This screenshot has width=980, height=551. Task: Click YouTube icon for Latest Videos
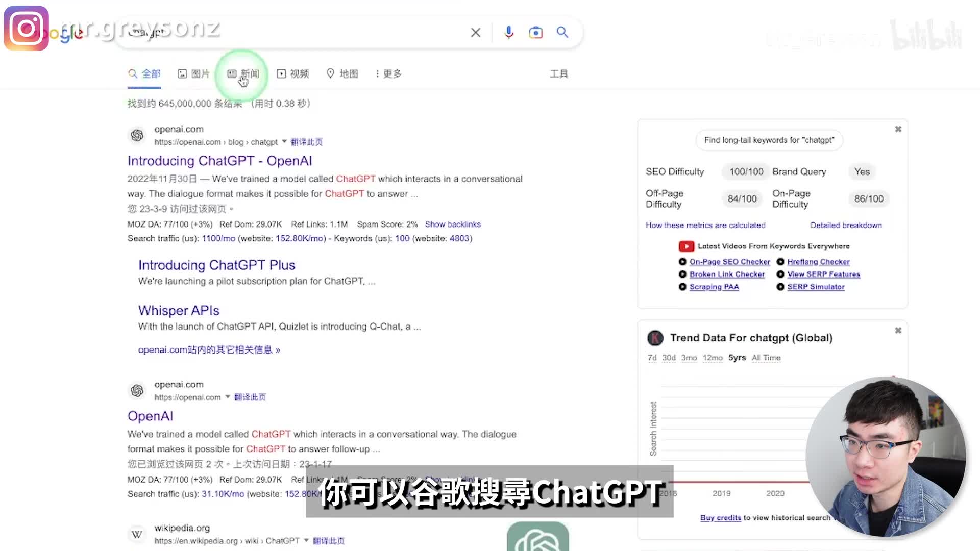[686, 246]
